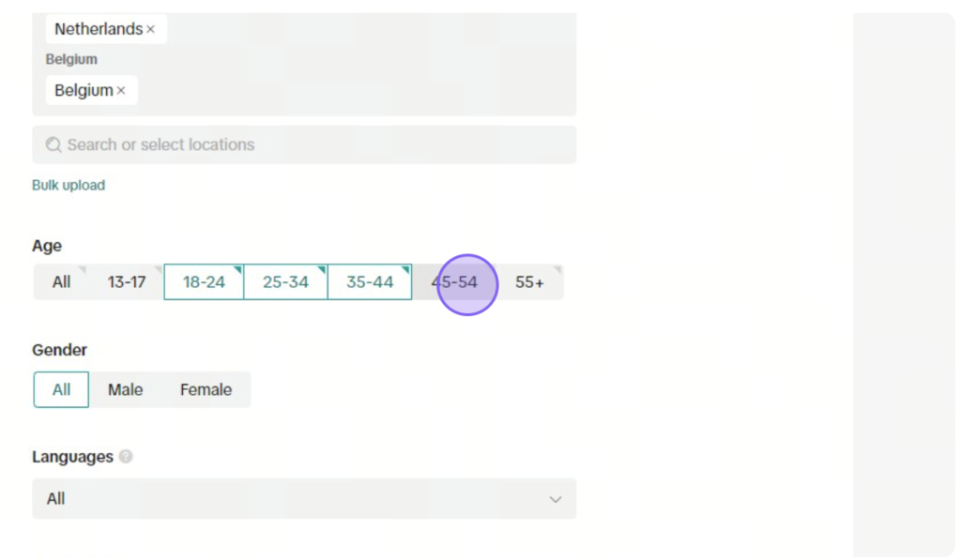The image size is (961, 560).
Task: Click the Languages dropdown chevron arrow
Action: point(556,499)
